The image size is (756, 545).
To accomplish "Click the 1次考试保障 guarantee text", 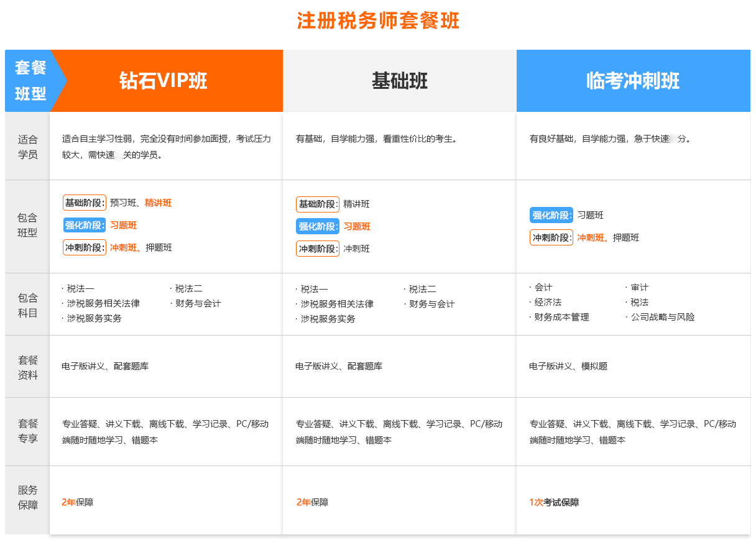I will coord(554,502).
